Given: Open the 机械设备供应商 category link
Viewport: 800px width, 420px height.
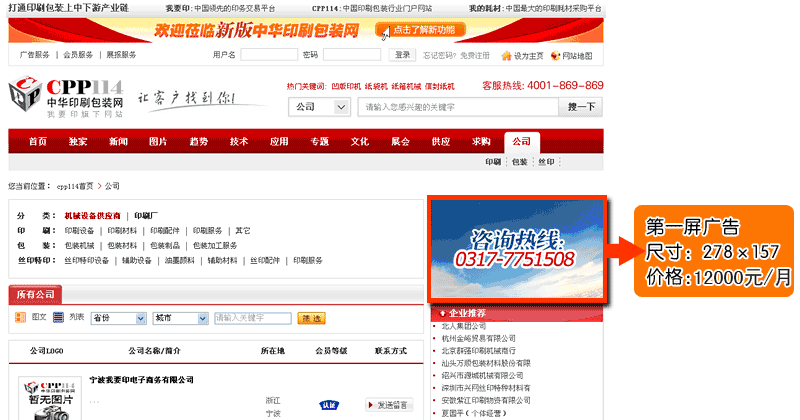Looking at the screenshot, I should click(x=92, y=215).
